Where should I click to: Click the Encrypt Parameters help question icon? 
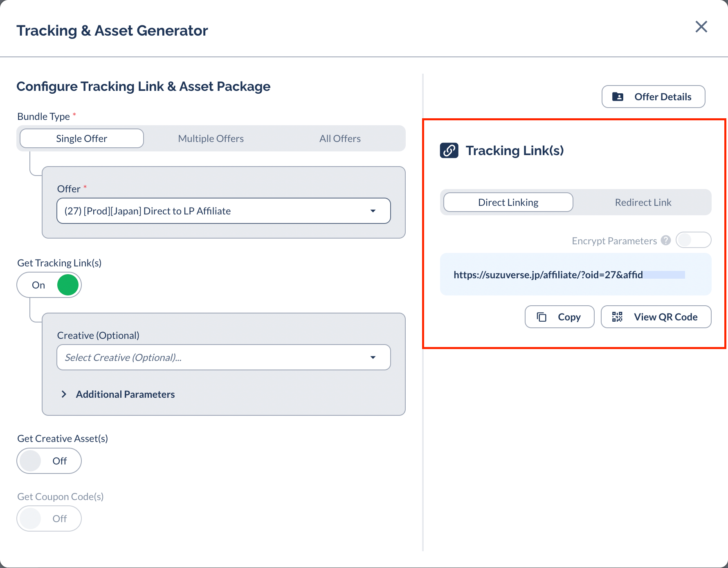tap(666, 241)
